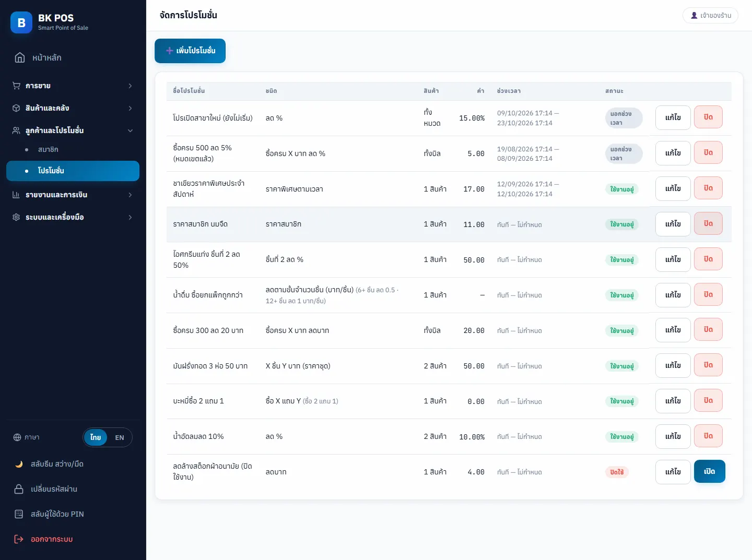Click the keypad icon for PIN switch

(x=19, y=514)
